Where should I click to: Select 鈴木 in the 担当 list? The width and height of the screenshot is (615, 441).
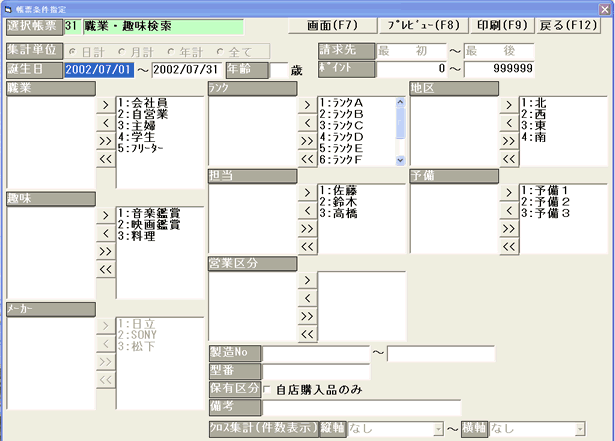pos(340,201)
